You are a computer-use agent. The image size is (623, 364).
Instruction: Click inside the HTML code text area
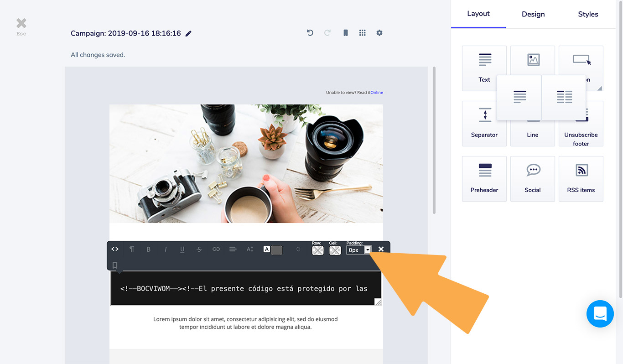click(x=246, y=288)
